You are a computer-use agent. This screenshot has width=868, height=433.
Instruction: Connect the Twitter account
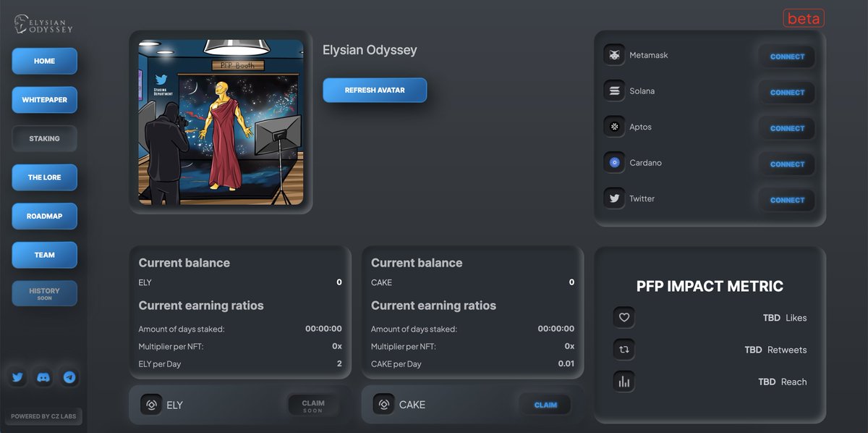point(787,200)
